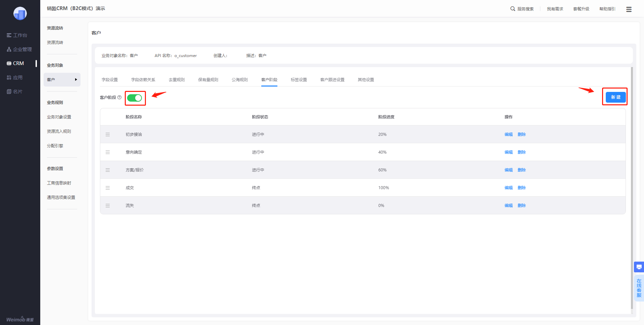This screenshot has width=644, height=325.
Task: Open 业务对象设置 menu item
Action: [x=59, y=117]
